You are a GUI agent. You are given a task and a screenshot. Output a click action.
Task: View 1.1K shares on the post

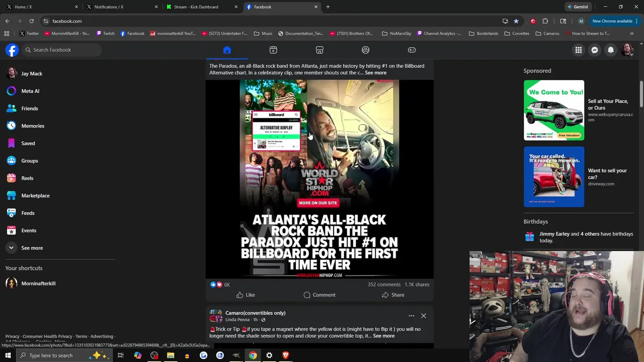(417, 285)
